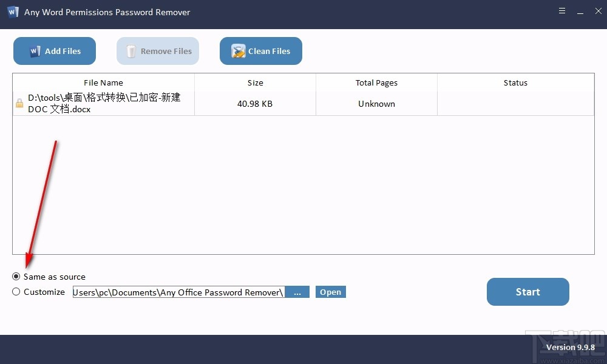Open the output folder with the Open button
The image size is (607, 364).
point(330,292)
